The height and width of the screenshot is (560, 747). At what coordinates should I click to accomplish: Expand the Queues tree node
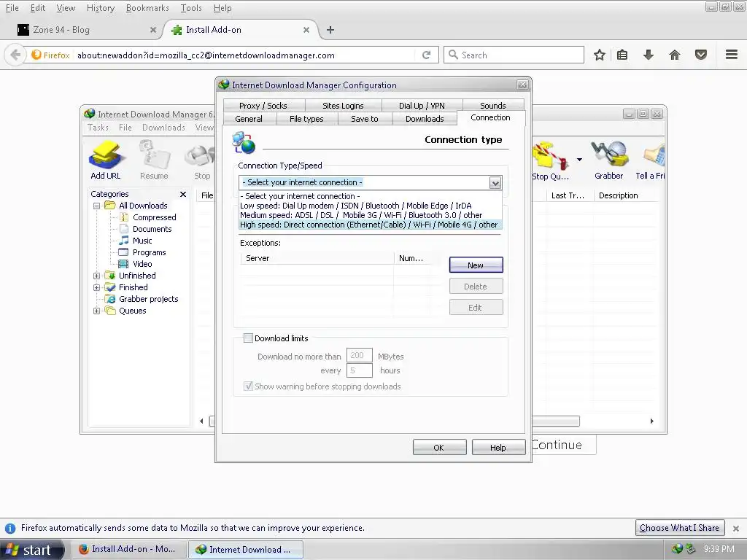(97, 311)
